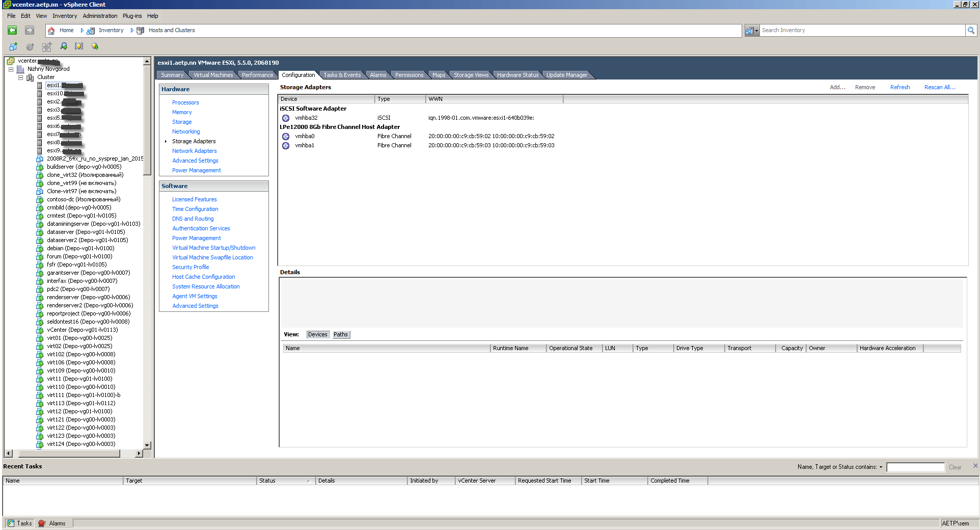Viewport: 980px width, 530px height.
Task: Select virt124 (Depo-vg00-lv0003) in the tree
Action: pos(81,444)
